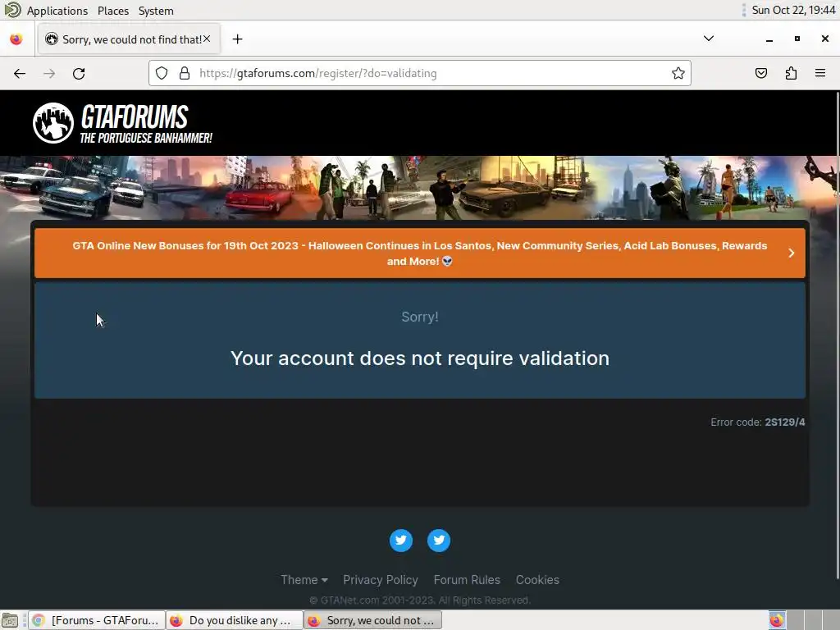Screen dimensions: 840x630
Task: Click the site security padlock icon
Action: click(185, 73)
